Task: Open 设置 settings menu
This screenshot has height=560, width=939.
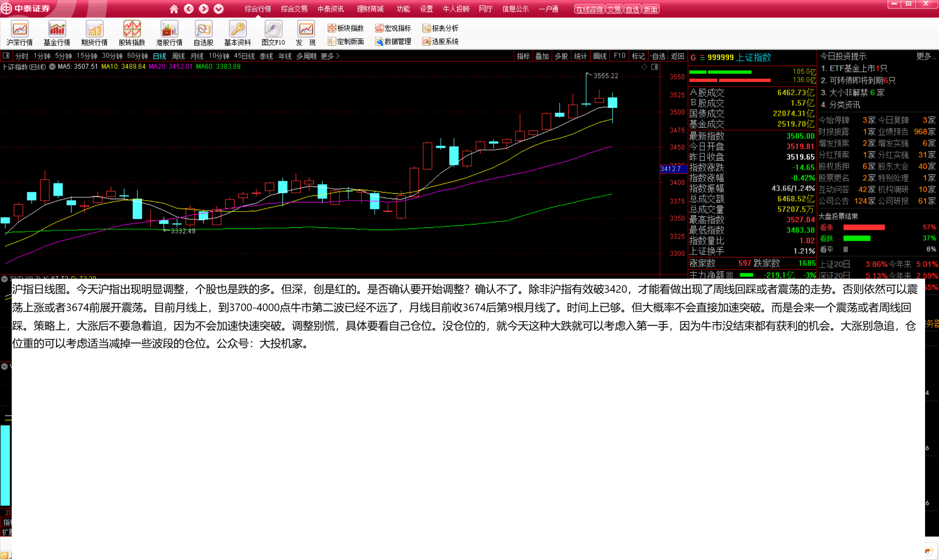Action: coord(426,9)
